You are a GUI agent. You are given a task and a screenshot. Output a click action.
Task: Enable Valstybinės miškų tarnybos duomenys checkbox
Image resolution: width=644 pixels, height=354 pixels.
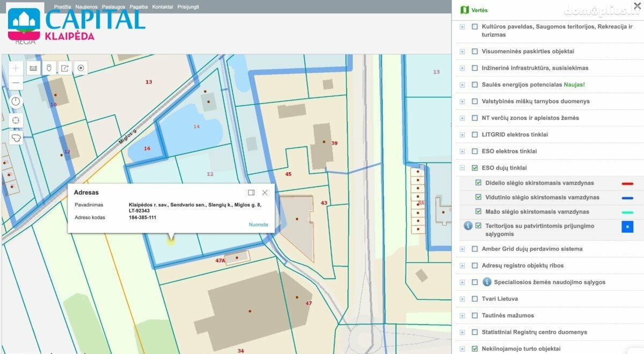pos(474,101)
